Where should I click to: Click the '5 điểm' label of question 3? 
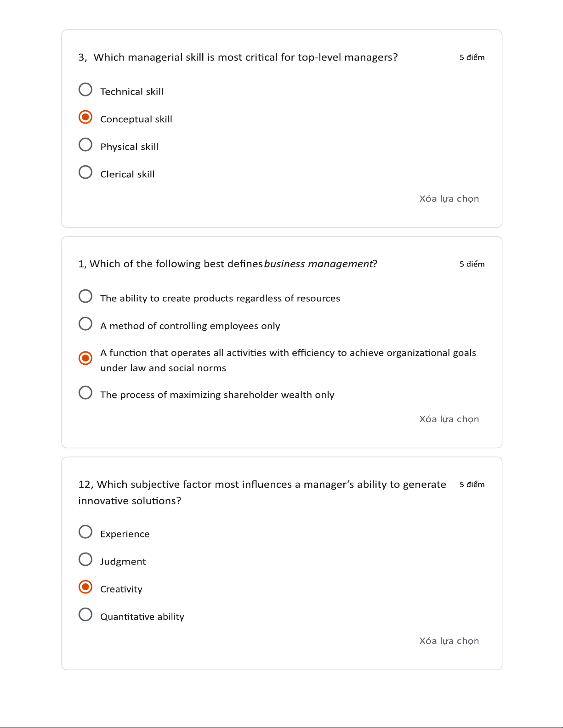[x=472, y=57]
